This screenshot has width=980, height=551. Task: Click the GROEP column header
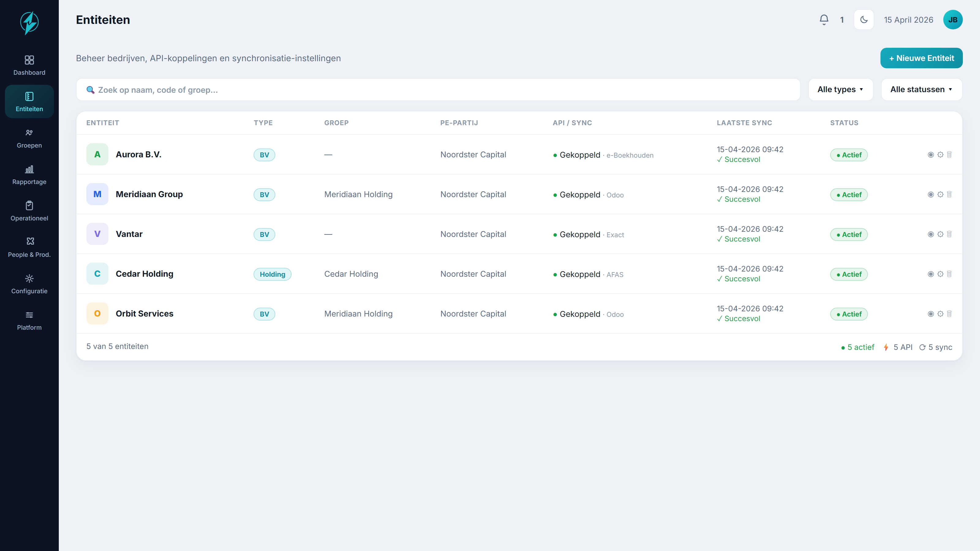[x=336, y=123]
